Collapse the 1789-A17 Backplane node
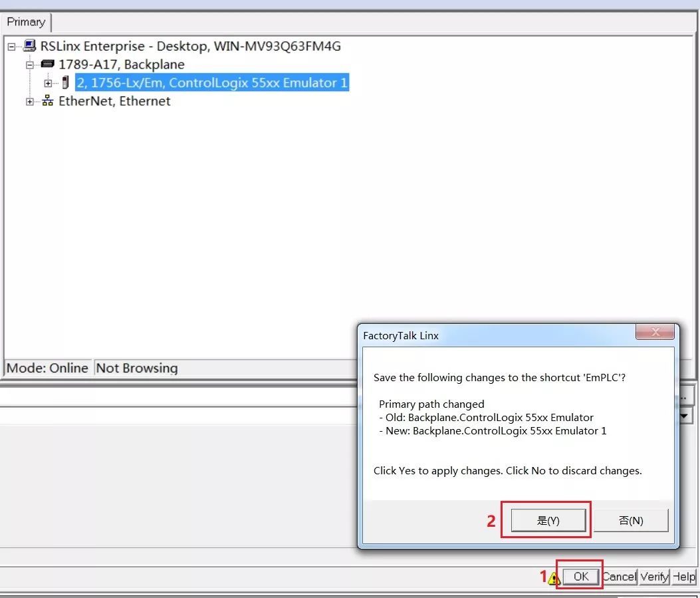700x598 pixels. point(29,65)
